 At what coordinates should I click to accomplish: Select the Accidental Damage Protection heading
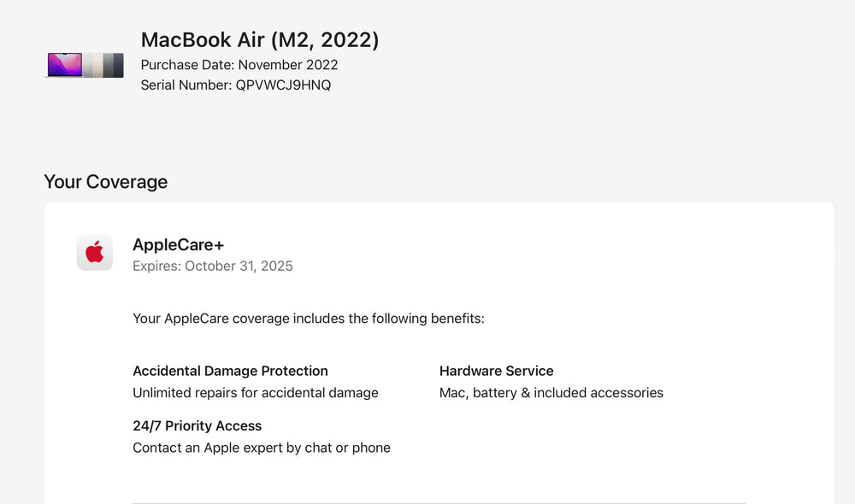[x=230, y=371]
